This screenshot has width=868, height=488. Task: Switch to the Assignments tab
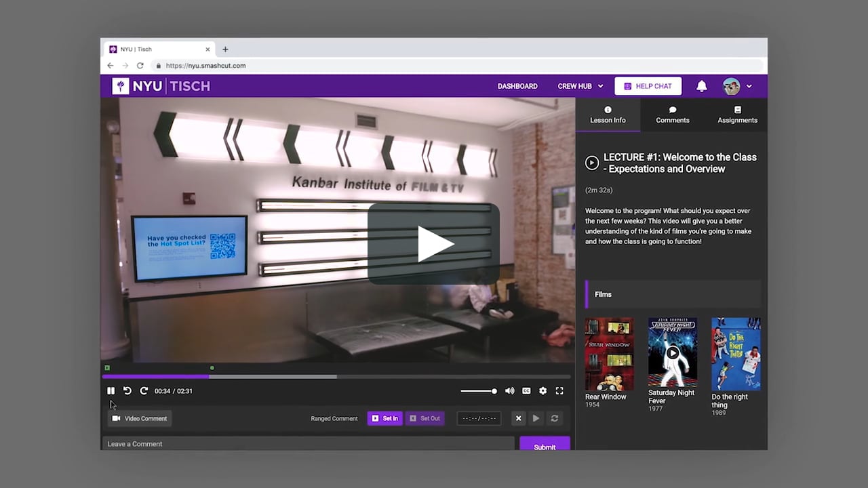coord(737,115)
